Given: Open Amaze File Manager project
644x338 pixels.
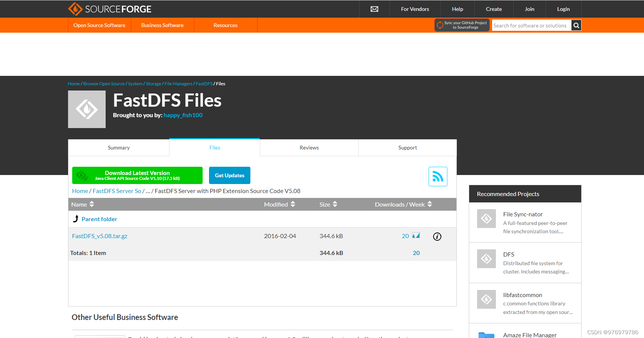Looking at the screenshot, I should (x=530, y=335).
